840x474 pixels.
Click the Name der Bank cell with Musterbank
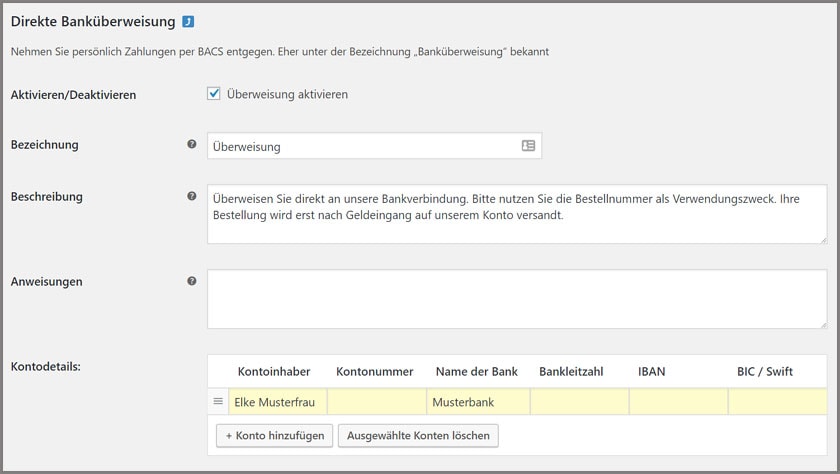click(x=477, y=402)
